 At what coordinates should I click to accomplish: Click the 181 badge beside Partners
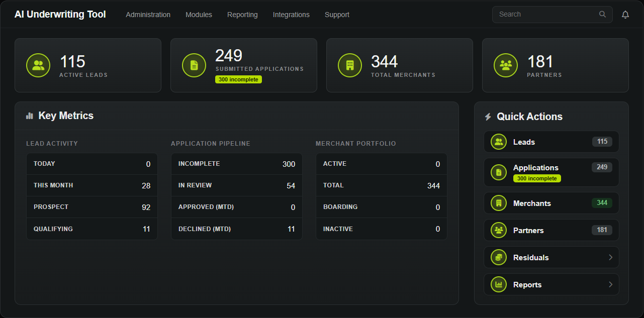[602, 230]
